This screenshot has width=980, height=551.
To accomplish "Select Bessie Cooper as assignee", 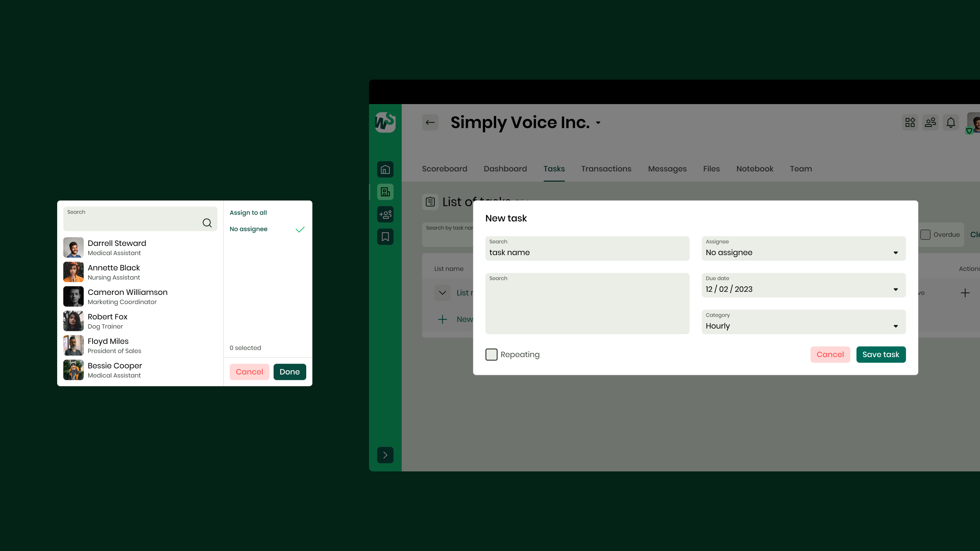I will coord(140,370).
